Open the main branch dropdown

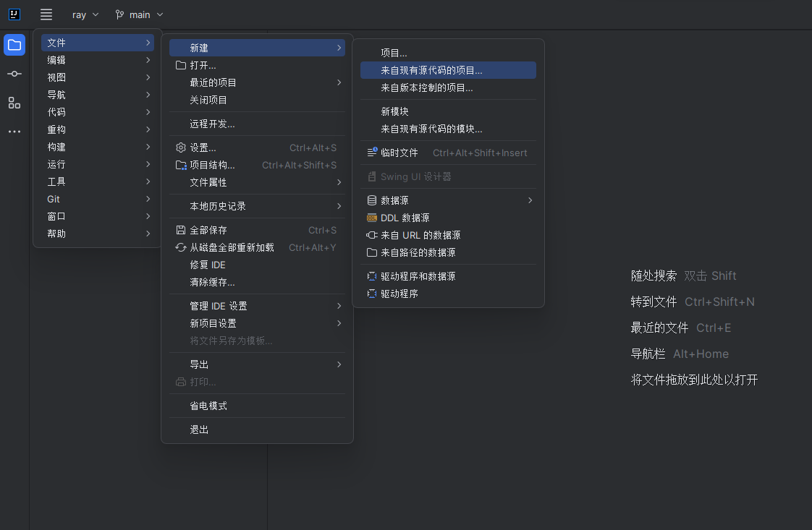(139, 14)
